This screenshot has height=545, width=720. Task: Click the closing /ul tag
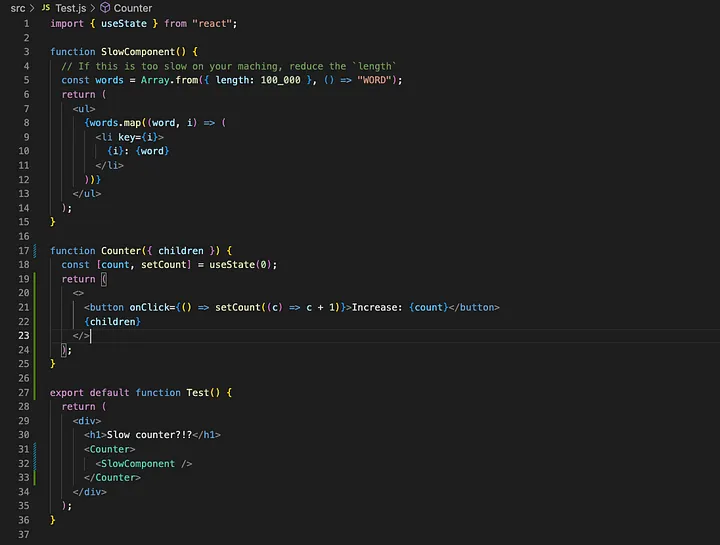(x=86, y=193)
